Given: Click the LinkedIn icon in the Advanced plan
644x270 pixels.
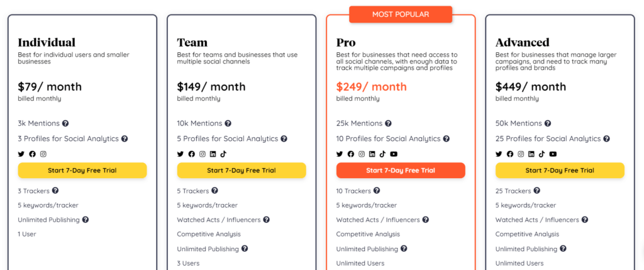Looking at the screenshot, I should click(531, 154).
